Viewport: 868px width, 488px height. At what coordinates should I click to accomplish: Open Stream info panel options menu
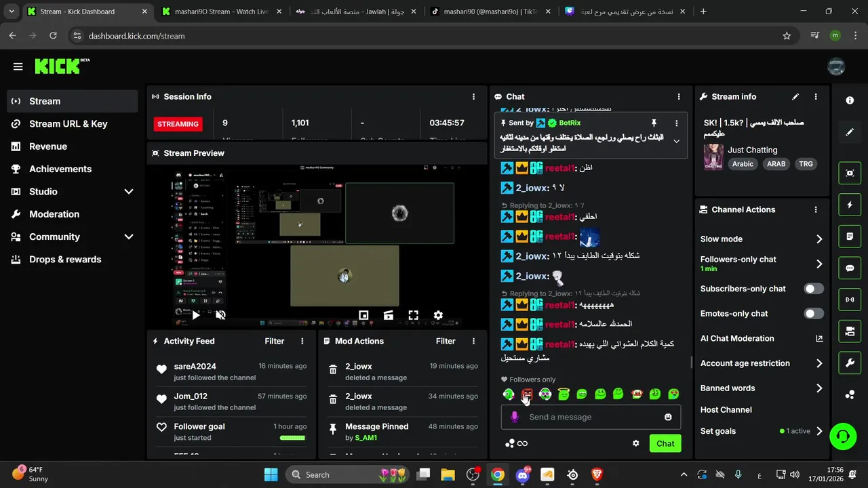pos(816,97)
